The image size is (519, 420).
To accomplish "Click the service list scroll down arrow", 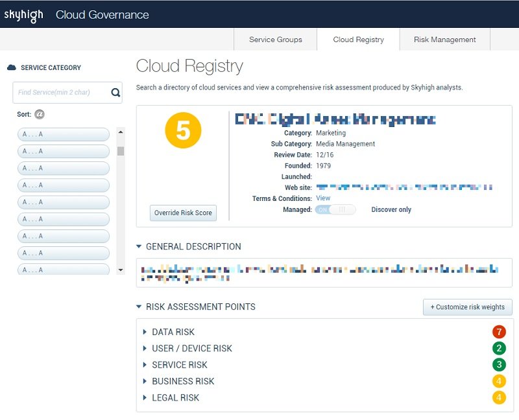I will [121, 270].
